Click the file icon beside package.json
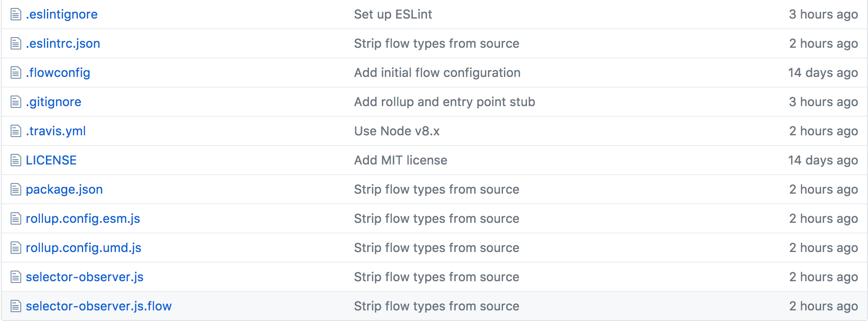 pos(16,190)
